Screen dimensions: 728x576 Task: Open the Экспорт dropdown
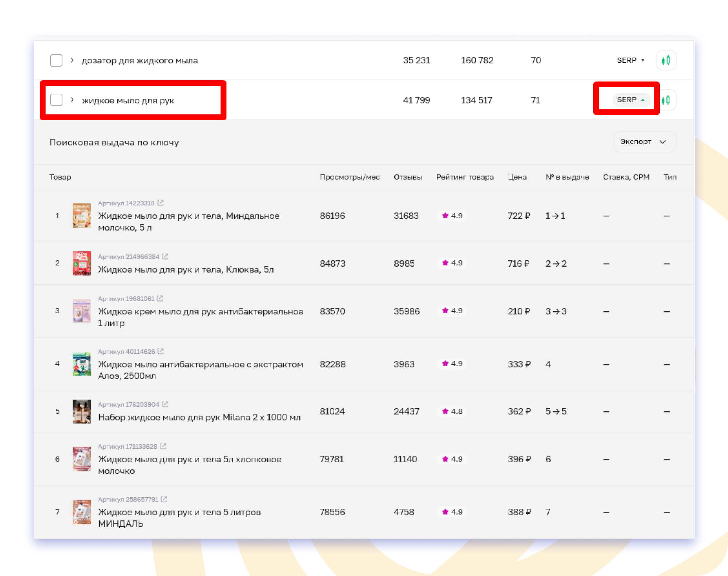pos(644,142)
